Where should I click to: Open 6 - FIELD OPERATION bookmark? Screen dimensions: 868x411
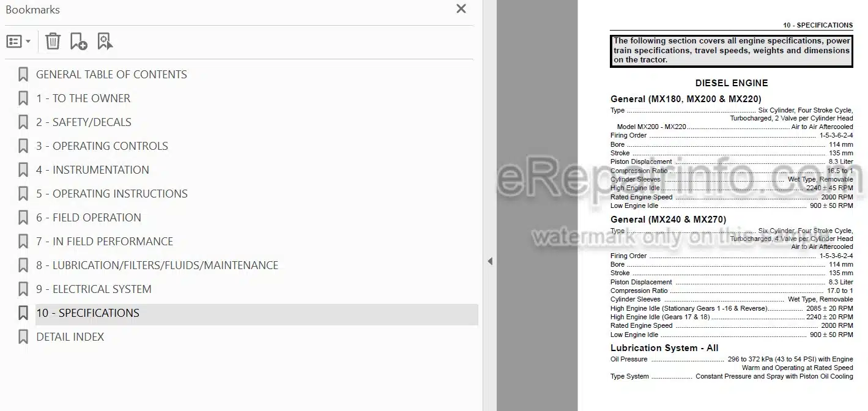pos(89,218)
